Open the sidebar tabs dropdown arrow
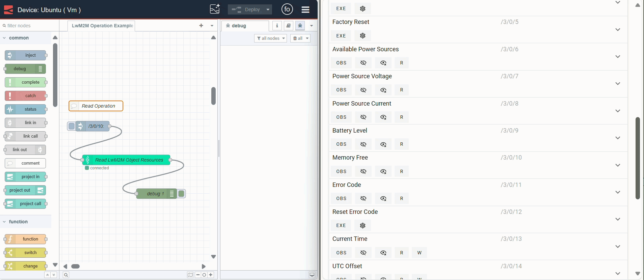644x280 pixels. point(312,26)
